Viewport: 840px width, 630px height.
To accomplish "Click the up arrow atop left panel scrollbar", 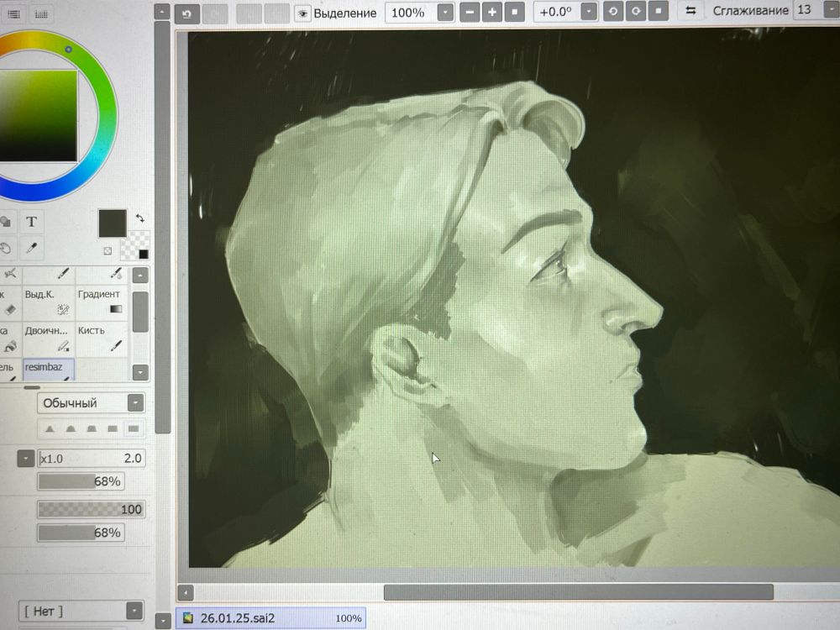I will [x=162, y=12].
